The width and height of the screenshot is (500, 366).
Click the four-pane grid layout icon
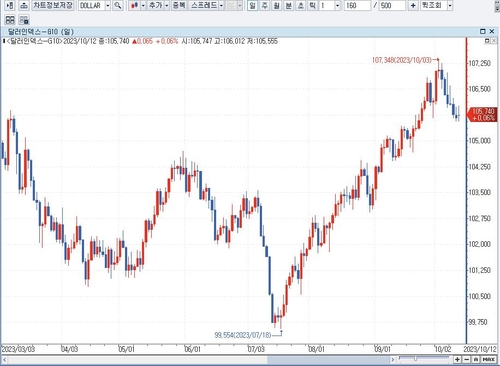(10, 20)
